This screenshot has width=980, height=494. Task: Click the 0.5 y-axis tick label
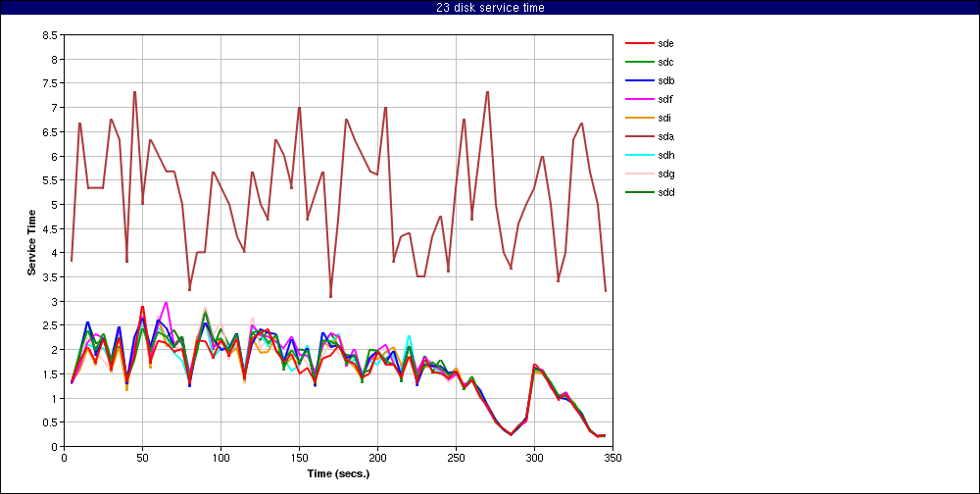point(51,422)
